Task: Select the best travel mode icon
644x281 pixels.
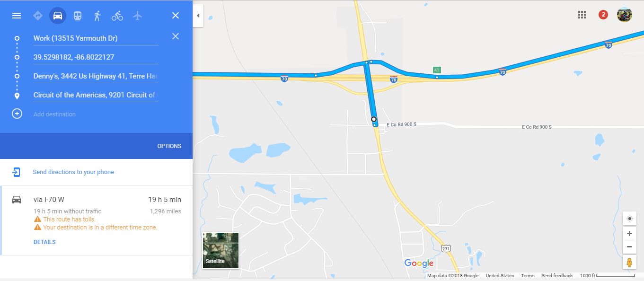Action: [x=38, y=16]
